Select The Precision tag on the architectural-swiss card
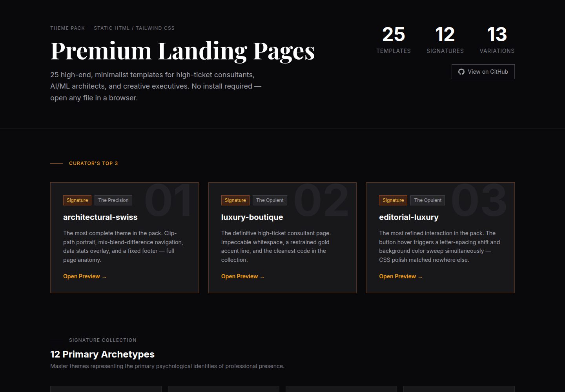The height and width of the screenshot is (392, 565). click(x=113, y=200)
